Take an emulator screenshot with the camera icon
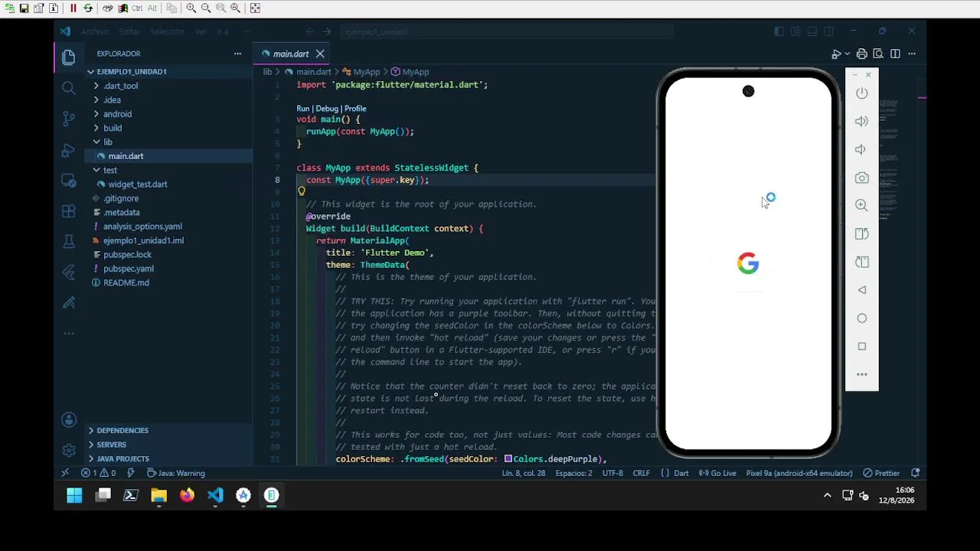 [862, 178]
